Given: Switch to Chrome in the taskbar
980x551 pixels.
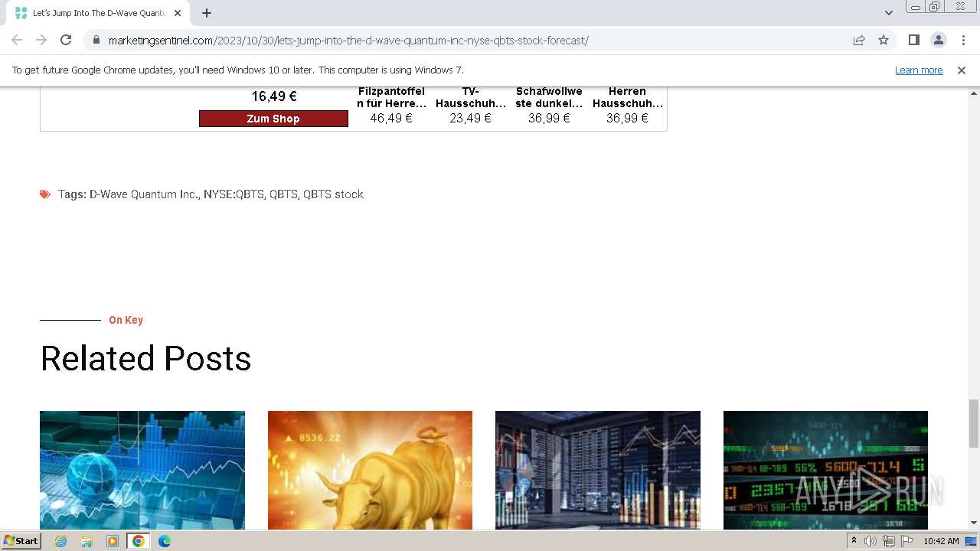Looking at the screenshot, I should [x=138, y=541].
